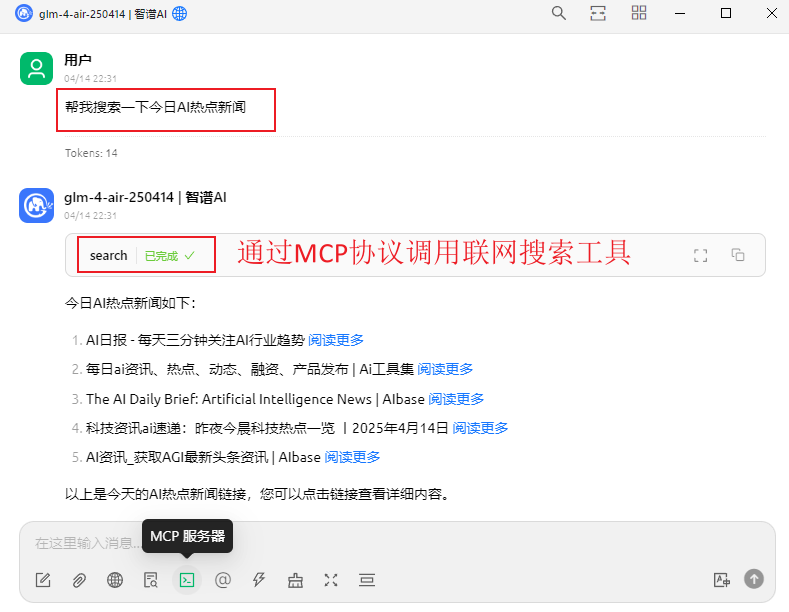Open knowledge base icon in toolbar

pos(151,580)
